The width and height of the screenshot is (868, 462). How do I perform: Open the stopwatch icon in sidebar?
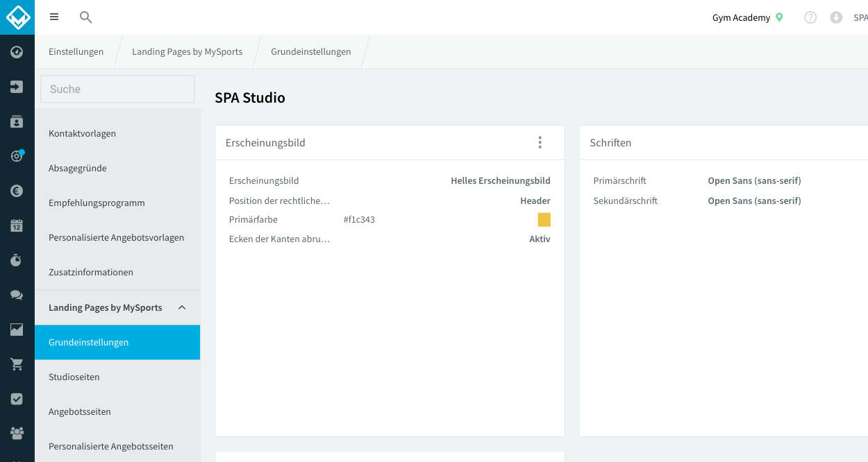click(x=17, y=260)
